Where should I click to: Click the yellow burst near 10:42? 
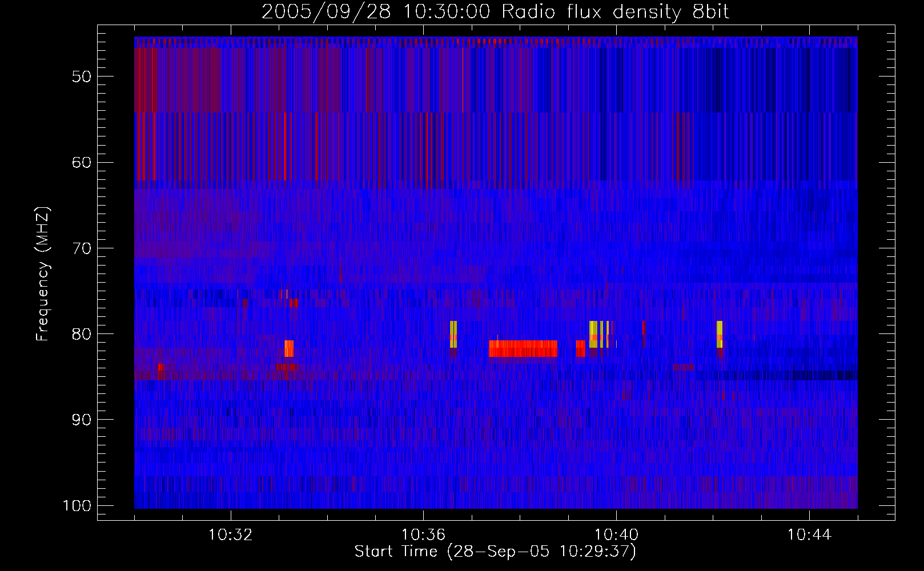coord(720,334)
